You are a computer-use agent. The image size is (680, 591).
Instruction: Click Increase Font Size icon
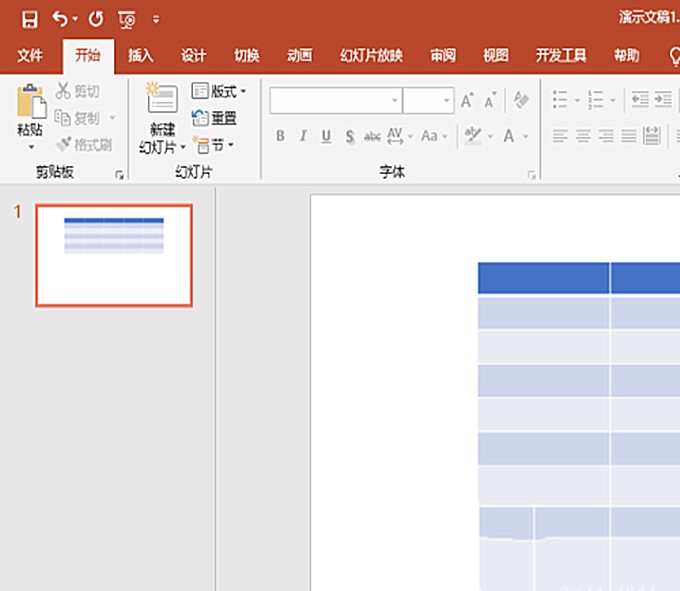click(468, 100)
